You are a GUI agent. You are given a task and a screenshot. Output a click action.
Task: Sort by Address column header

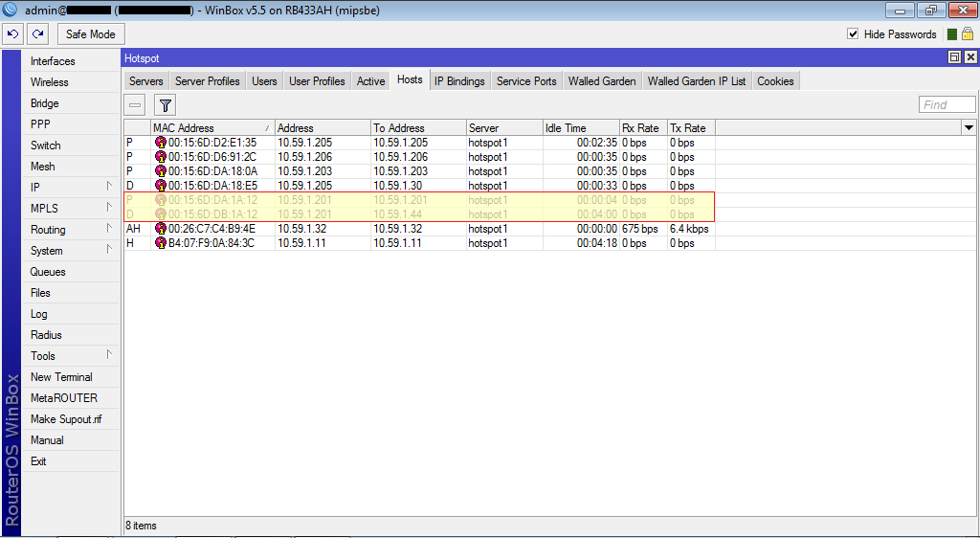323,128
